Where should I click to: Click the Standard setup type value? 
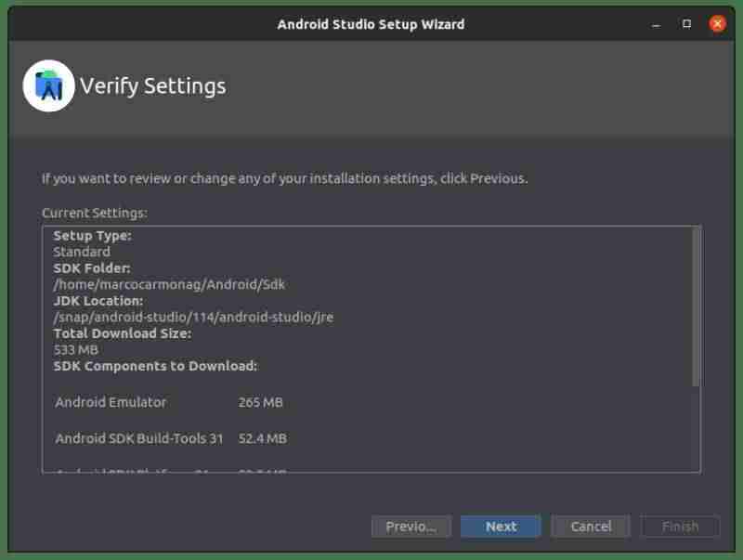click(82, 252)
